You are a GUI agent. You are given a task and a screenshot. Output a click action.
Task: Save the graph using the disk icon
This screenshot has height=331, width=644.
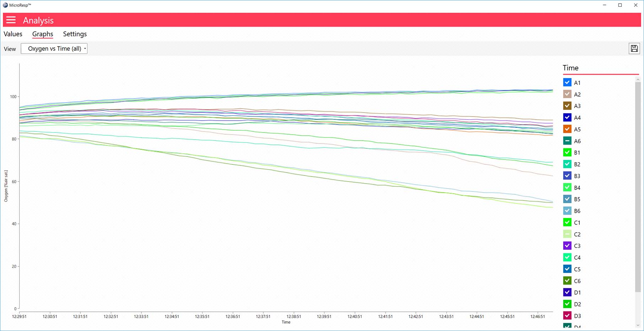pyautogui.click(x=634, y=49)
